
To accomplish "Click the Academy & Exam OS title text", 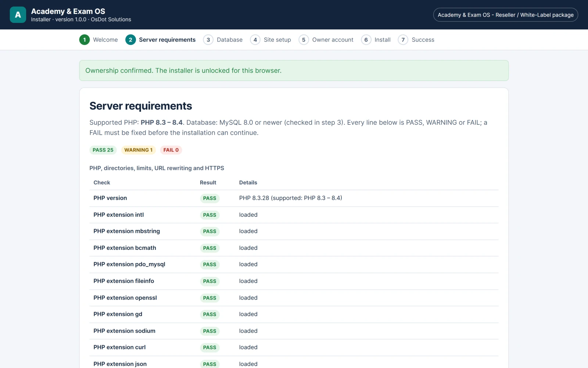I will (68, 11).
